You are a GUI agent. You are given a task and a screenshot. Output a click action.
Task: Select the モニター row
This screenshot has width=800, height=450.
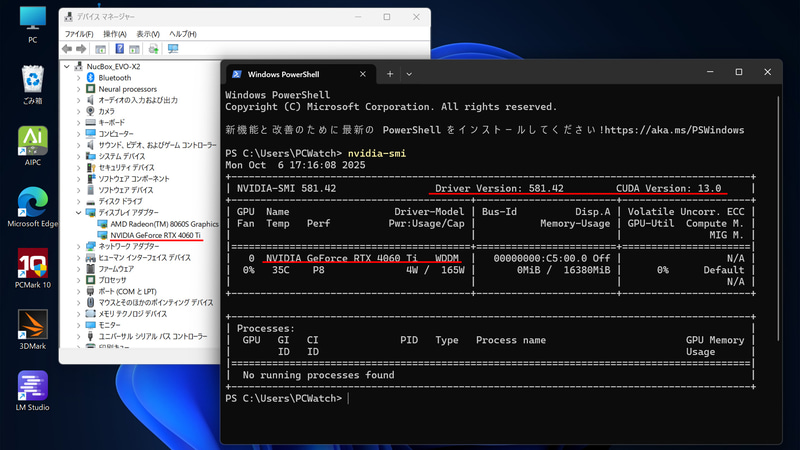pyautogui.click(x=109, y=324)
